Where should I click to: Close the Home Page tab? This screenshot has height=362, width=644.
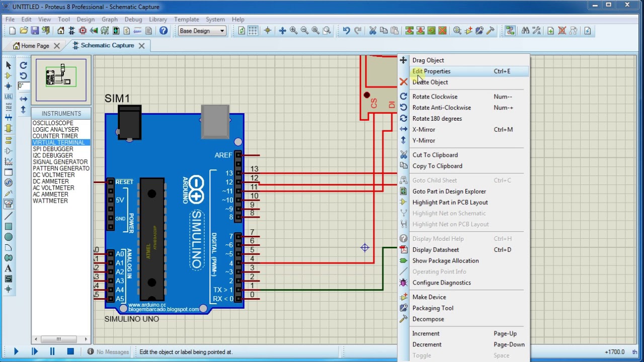(x=57, y=46)
